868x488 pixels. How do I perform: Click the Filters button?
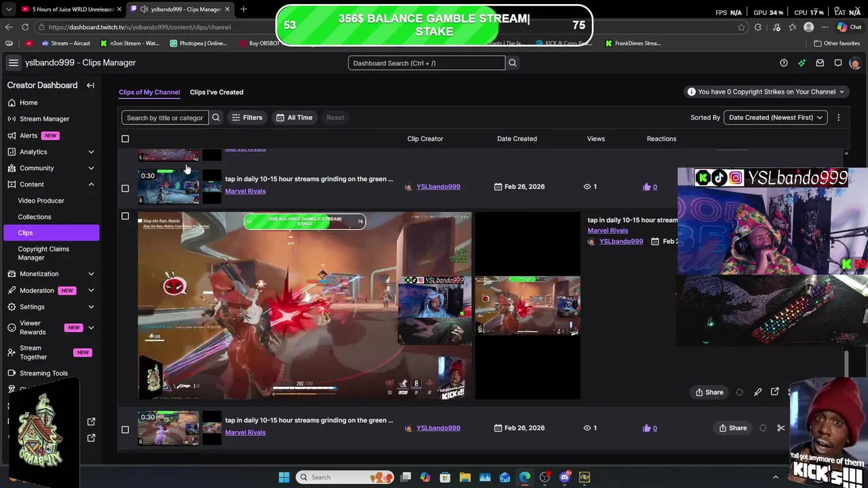(247, 117)
